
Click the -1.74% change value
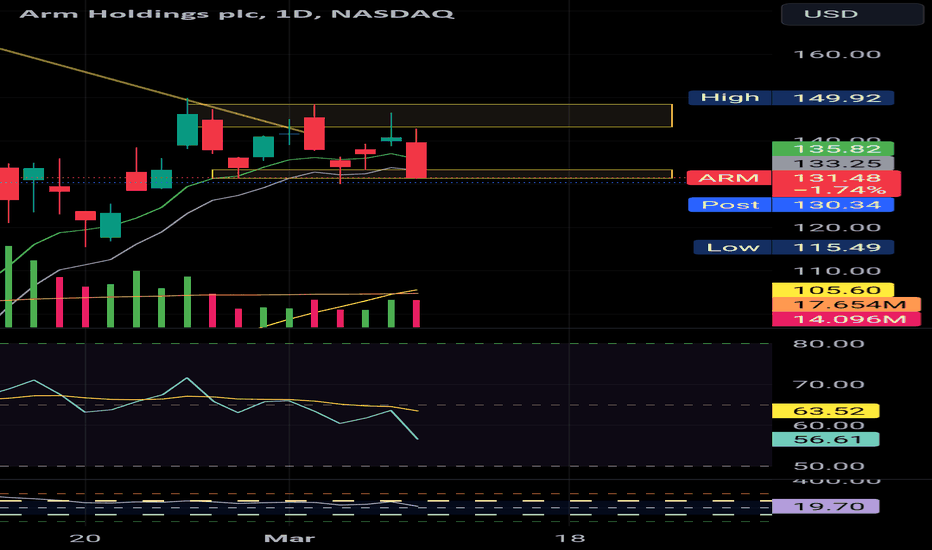pos(839,190)
